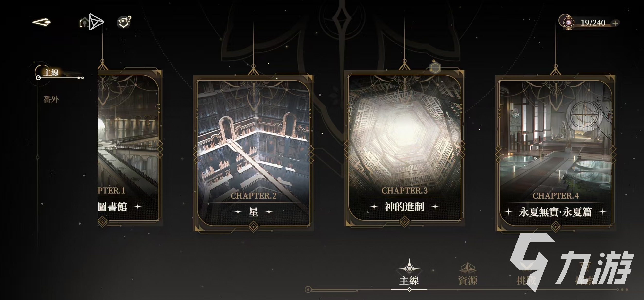Switch to 番外 in the sidebar
The width and height of the screenshot is (644, 300).
tap(51, 99)
